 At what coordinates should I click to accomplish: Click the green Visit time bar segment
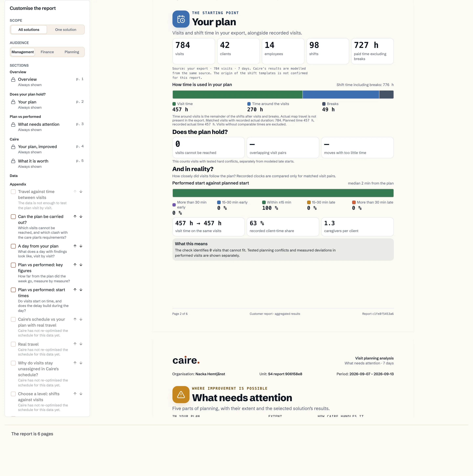[237, 95]
